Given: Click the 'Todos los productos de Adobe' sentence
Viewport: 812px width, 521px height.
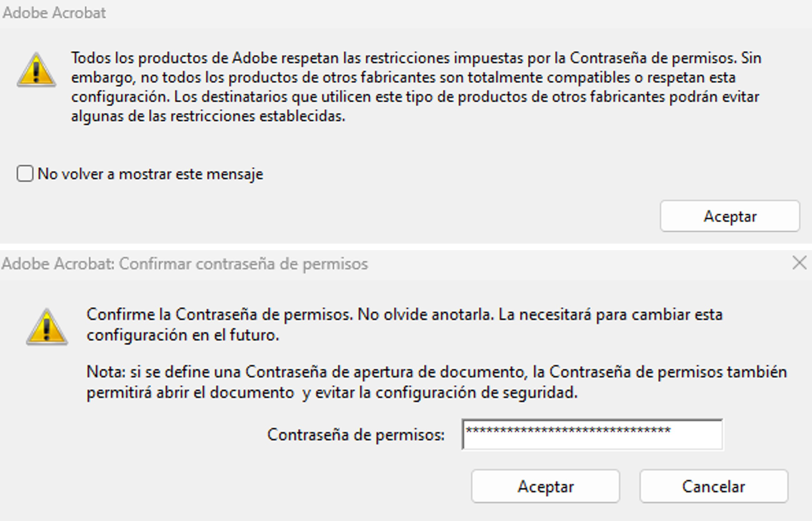Looking at the screenshot, I should point(404,58).
